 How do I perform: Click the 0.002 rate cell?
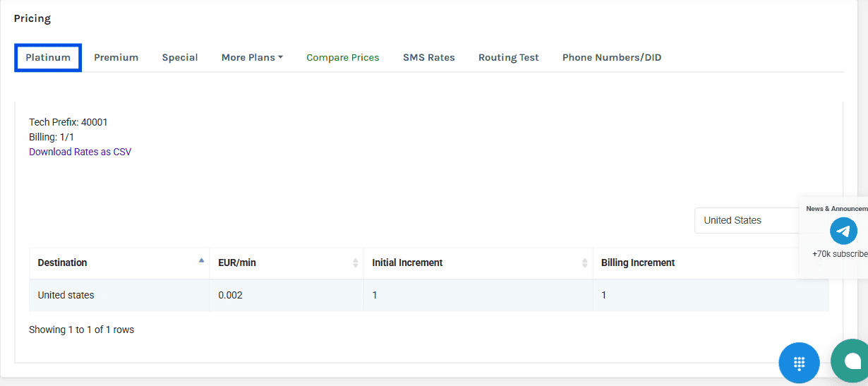pyautogui.click(x=230, y=295)
